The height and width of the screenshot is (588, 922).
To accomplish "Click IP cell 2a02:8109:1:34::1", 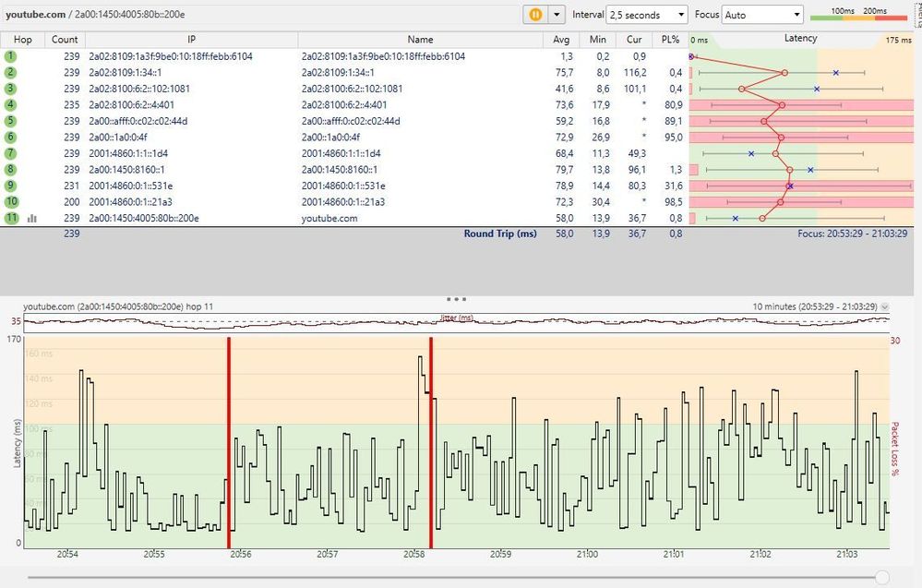I will point(126,72).
